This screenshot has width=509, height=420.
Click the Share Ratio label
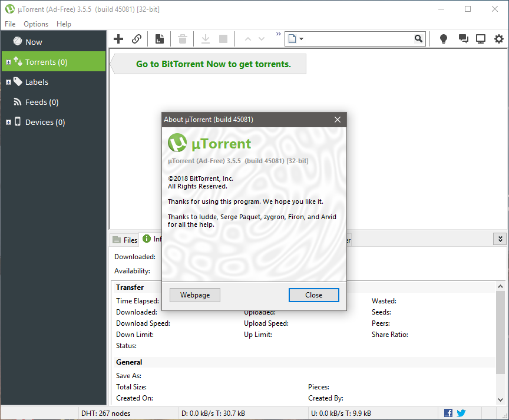point(390,335)
